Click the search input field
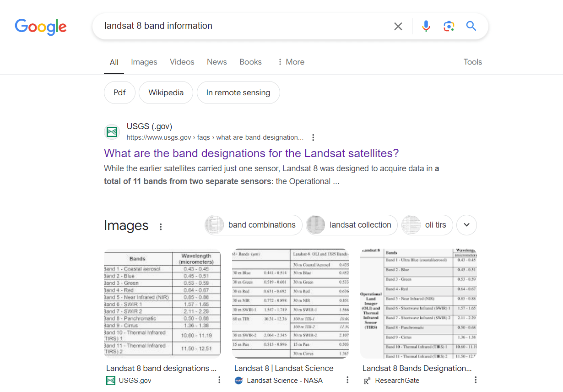This screenshot has height=392, width=563. (243, 26)
